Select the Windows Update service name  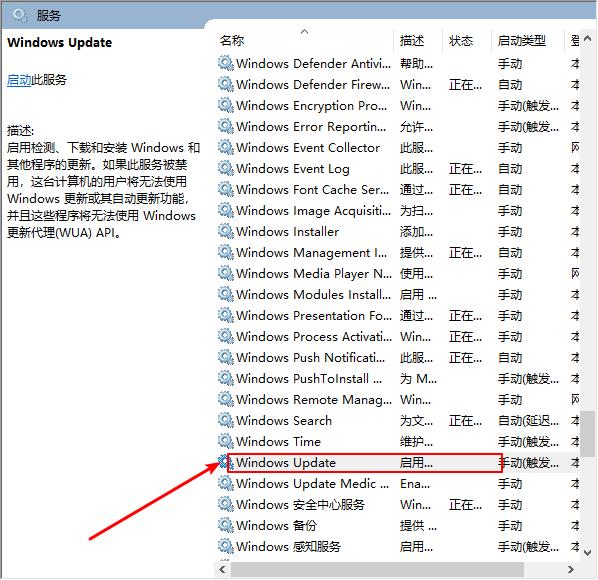point(286,463)
